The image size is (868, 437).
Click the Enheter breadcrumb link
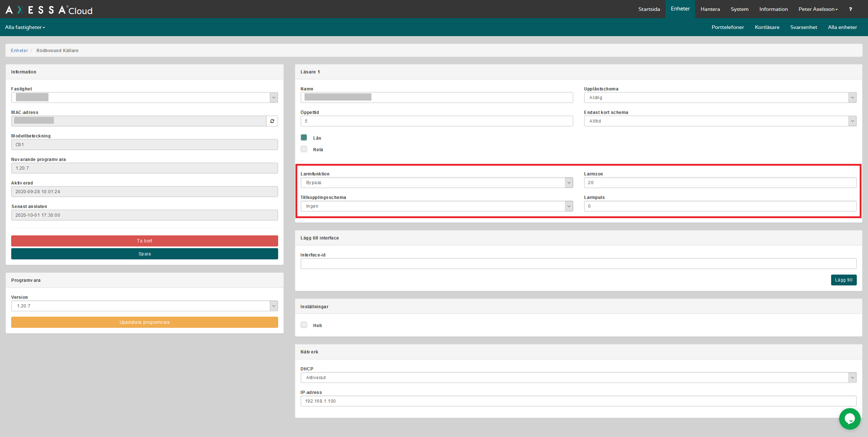click(x=19, y=51)
